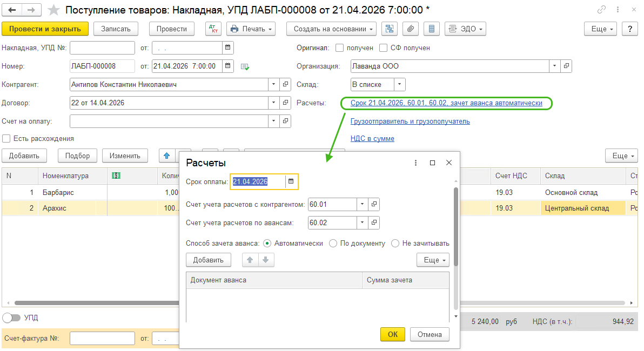Open Счет на оплату card icon
Viewport: 644px width, 351px height.
pos(285,121)
